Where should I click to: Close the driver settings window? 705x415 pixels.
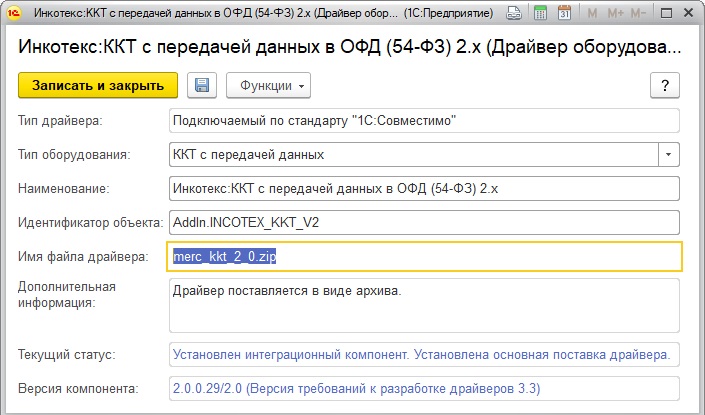tap(688, 13)
